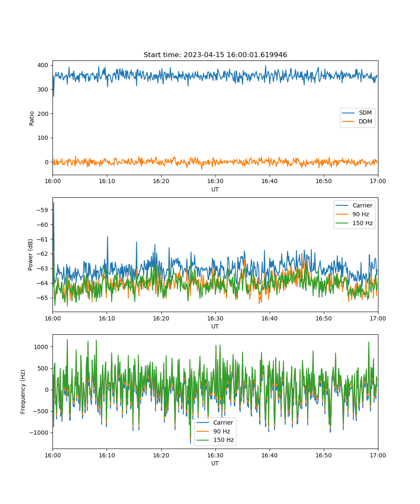This screenshot has height=504, width=420.
Task: Click 17:00 time tick under Ratio plot
Action: (x=378, y=181)
